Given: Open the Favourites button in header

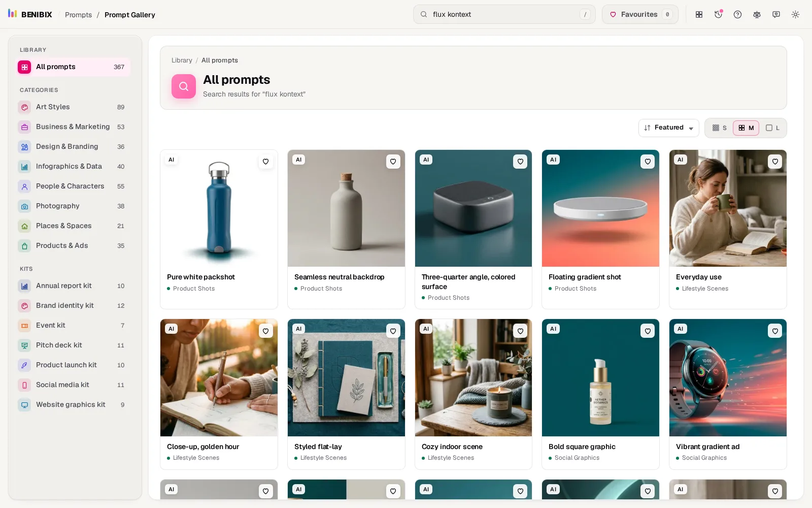Looking at the screenshot, I should click(x=640, y=15).
